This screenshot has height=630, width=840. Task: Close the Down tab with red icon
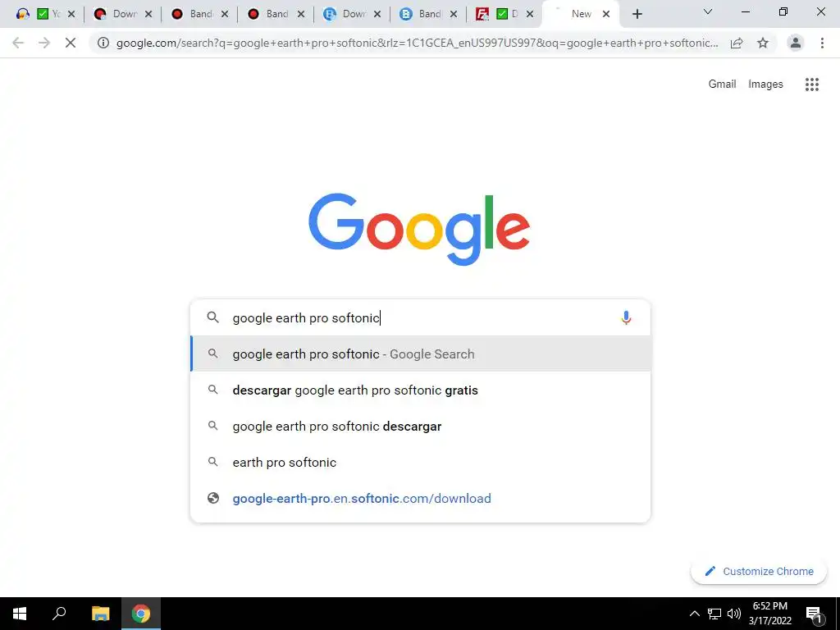click(148, 15)
